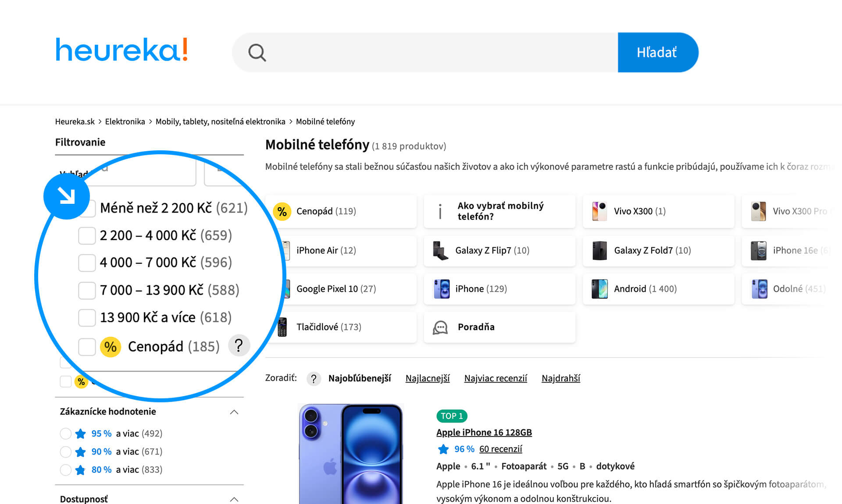Collapse the Dostupnosť filter section
This screenshot has height=504, width=842.
click(x=234, y=499)
